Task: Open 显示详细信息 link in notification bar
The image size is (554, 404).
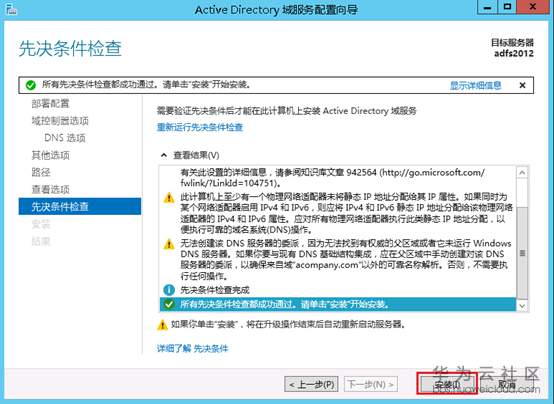Action: pos(475,85)
